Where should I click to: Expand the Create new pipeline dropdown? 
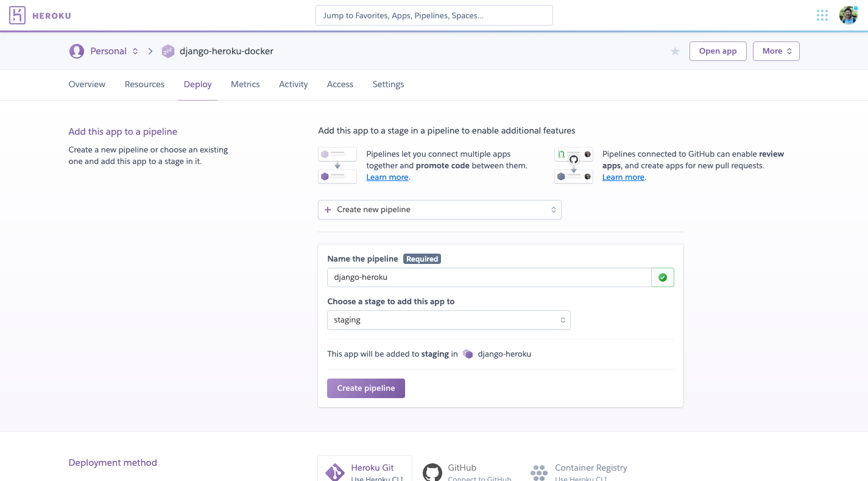[439, 210]
